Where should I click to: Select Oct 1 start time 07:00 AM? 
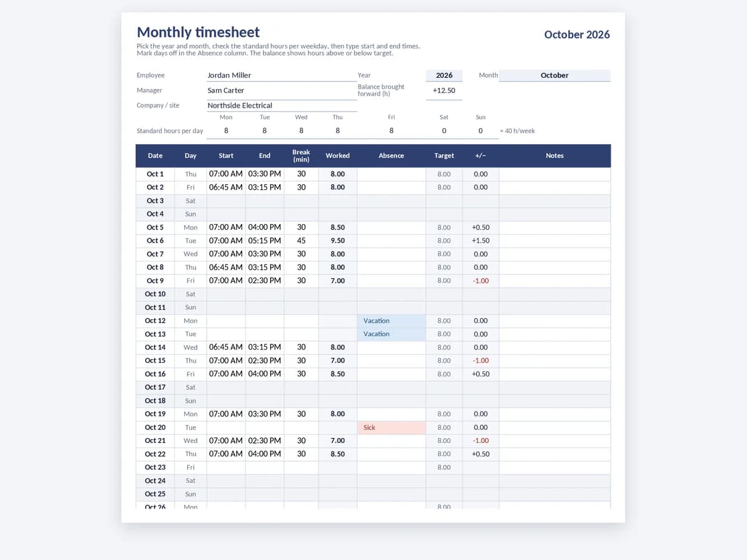(x=226, y=174)
